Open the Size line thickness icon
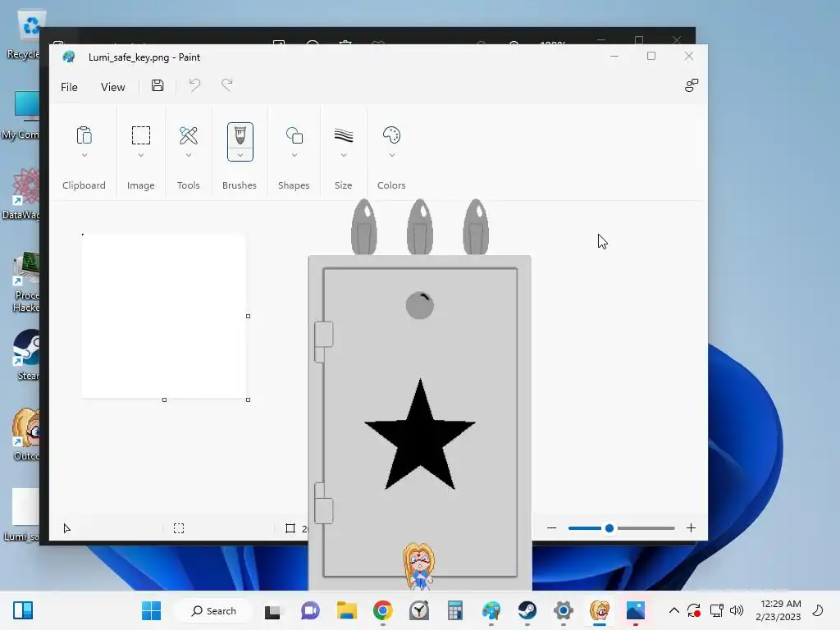Image resolution: width=840 pixels, height=630 pixels. [x=344, y=135]
